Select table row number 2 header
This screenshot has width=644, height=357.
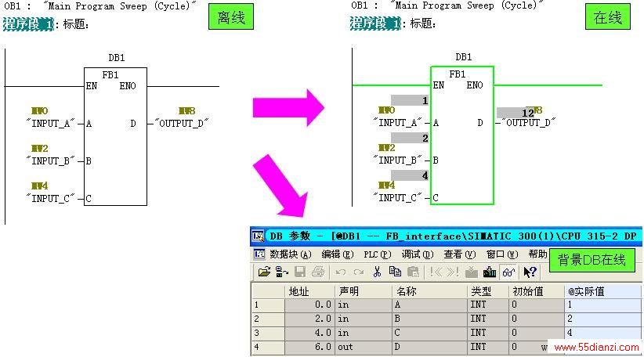(x=268, y=319)
